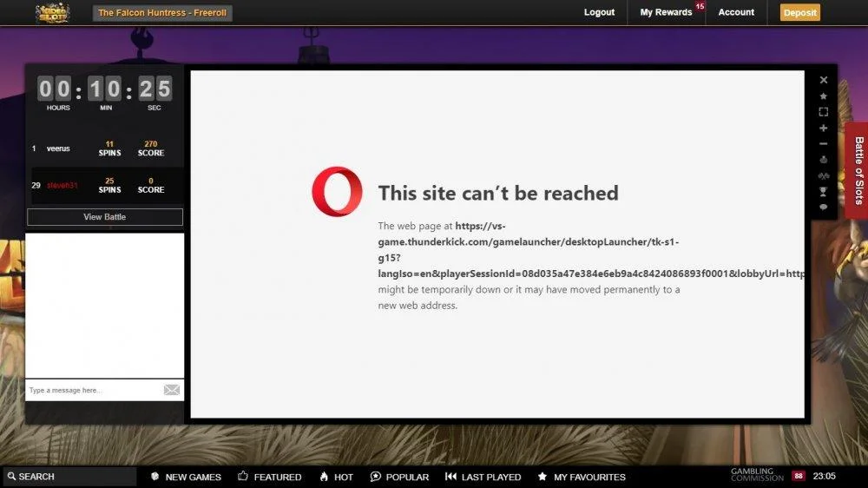Enlarge the game frame with plus icon
The image size is (868, 488).
[824, 128]
